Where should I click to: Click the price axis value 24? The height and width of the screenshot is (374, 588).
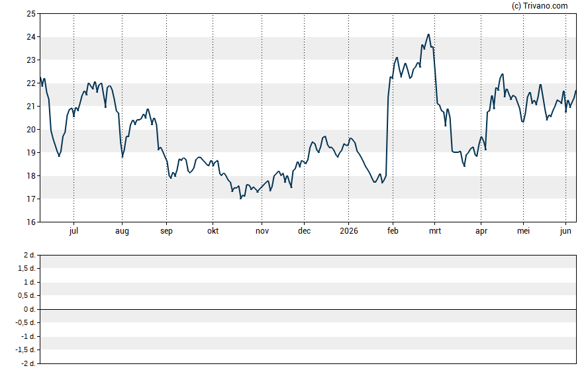[x=30, y=37]
